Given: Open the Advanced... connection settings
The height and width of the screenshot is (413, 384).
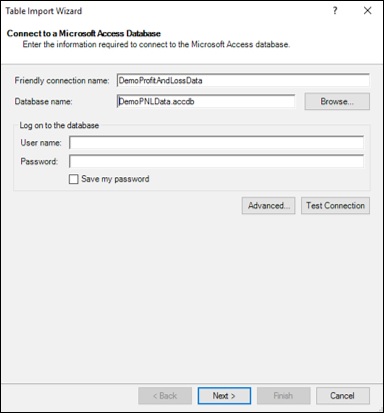Looking at the screenshot, I should coord(269,206).
